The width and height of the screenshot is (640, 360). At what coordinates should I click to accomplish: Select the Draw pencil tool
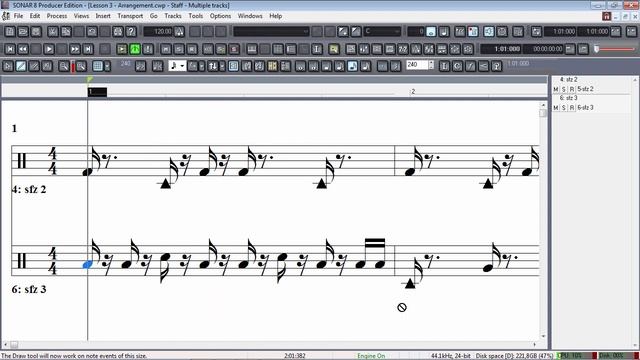(21, 66)
